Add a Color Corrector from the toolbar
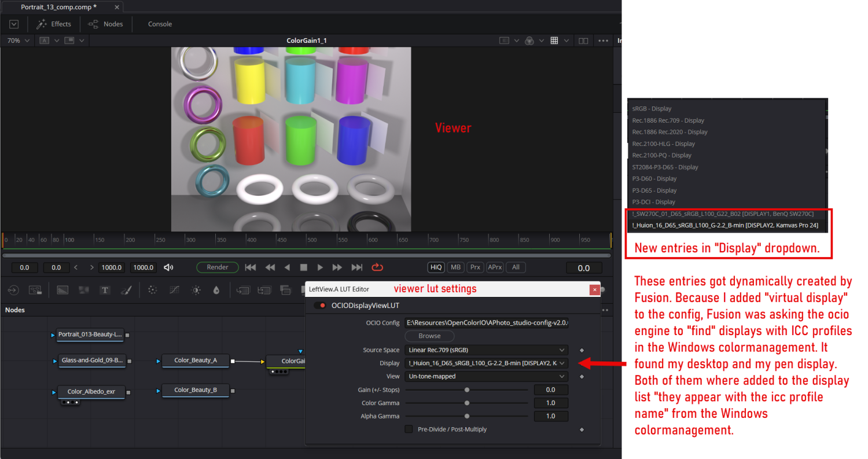The image size is (868, 459). (x=195, y=290)
